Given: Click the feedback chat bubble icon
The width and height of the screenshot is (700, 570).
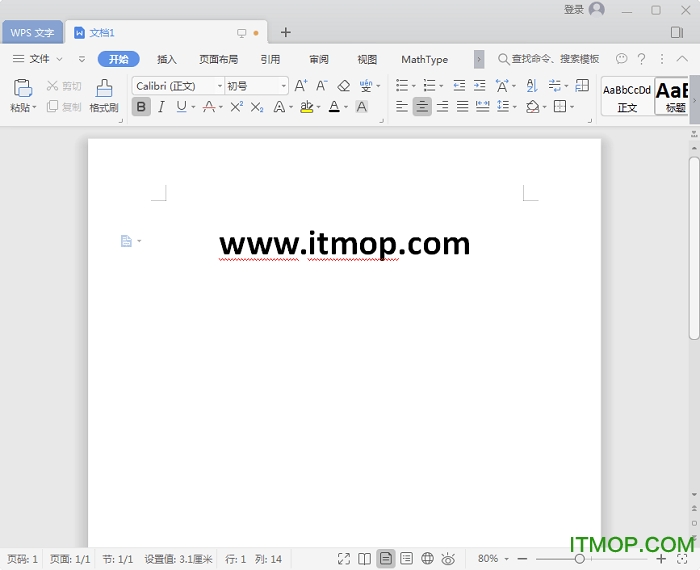Looking at the screenshot, I should pyautogui.click(x=621, y=58).
